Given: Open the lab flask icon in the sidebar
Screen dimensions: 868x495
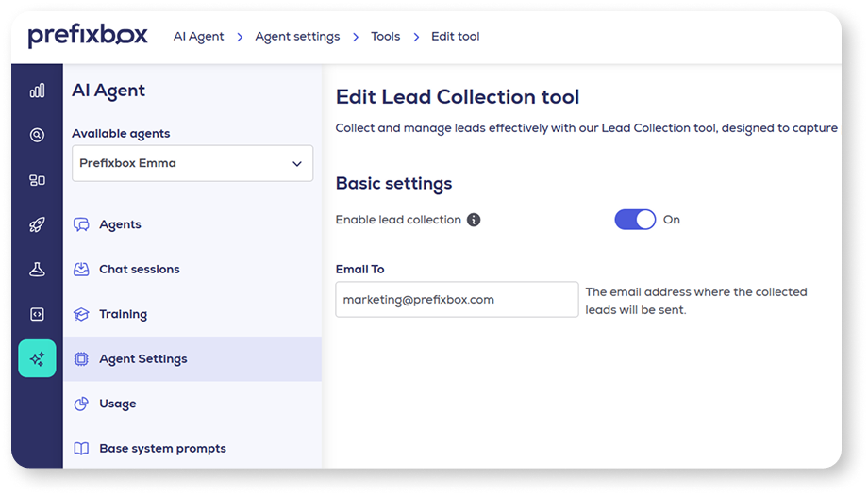Looking at the screenshot, I should click(37, 270).
